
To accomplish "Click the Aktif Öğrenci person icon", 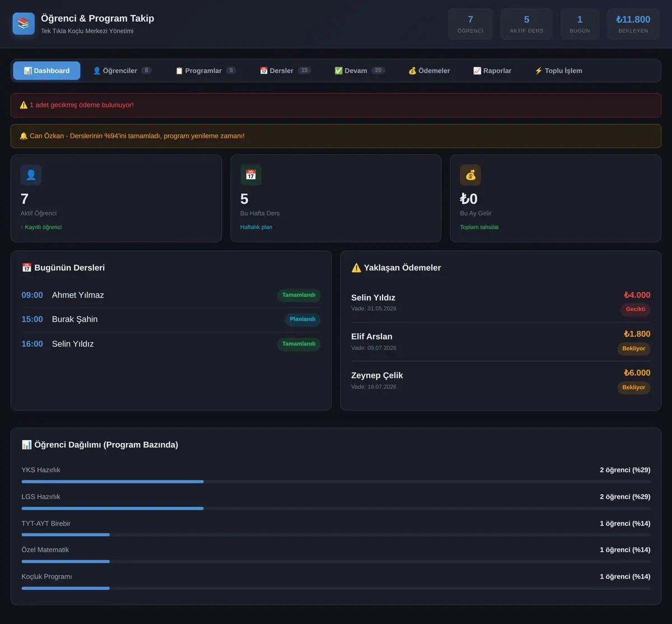I will 31,175.
